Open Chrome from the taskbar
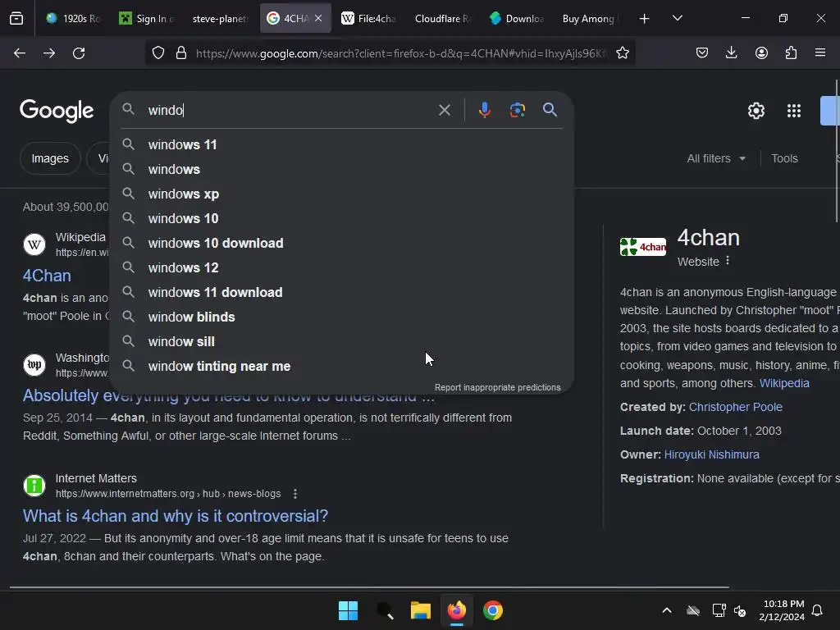Viewport: 840px width, 630px height. point(493,610)
